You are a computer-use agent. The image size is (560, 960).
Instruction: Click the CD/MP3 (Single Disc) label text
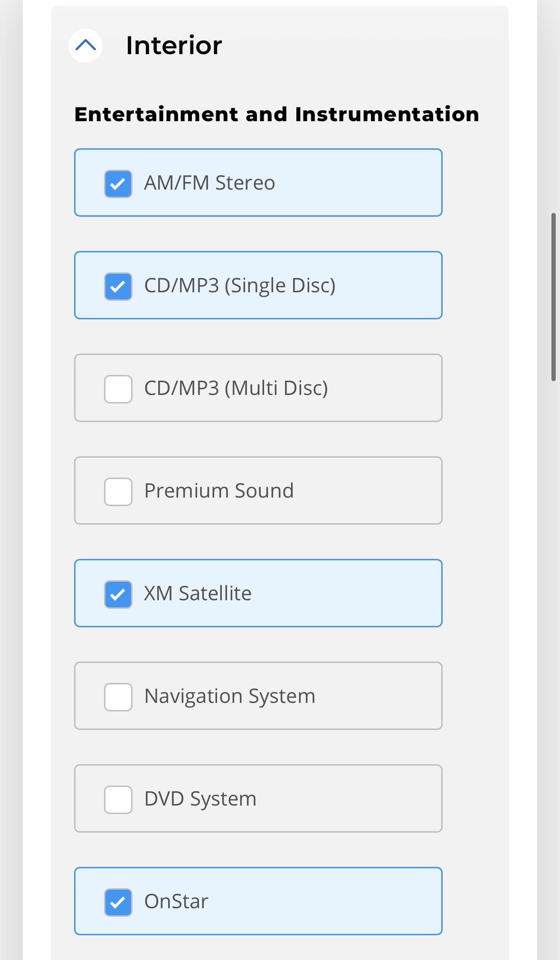pyautogui.click(x=240, y=286)
